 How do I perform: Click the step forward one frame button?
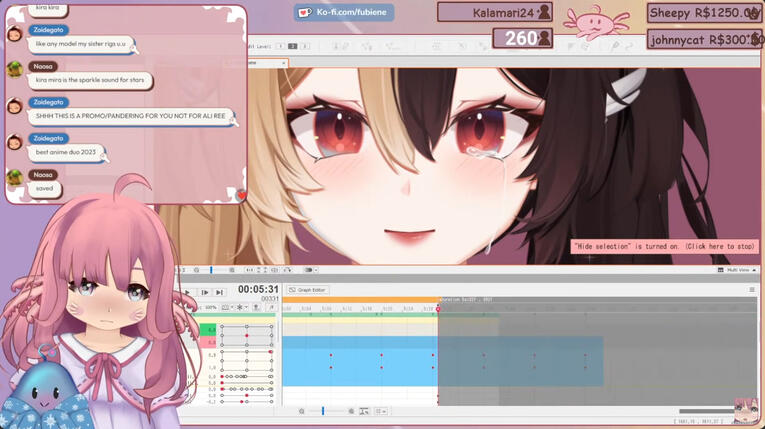click(x=205, y=293)
